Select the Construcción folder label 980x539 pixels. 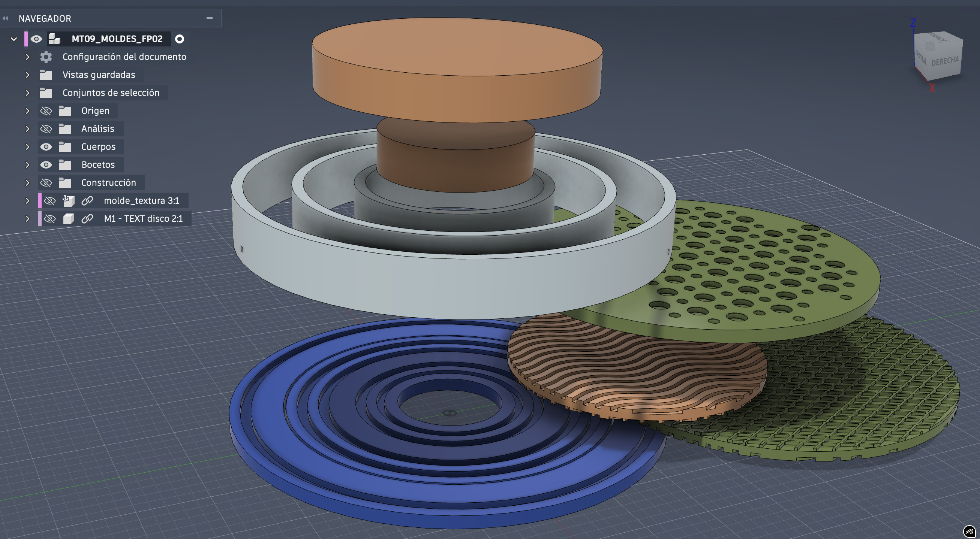click(x=108, y=182)
